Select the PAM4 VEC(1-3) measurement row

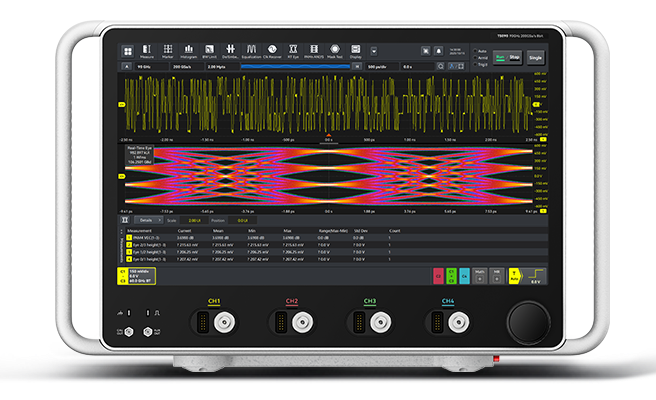[x=337, y=238]
